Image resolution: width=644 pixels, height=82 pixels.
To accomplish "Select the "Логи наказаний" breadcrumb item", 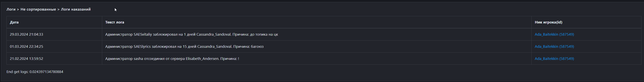I will coord(76,9).
